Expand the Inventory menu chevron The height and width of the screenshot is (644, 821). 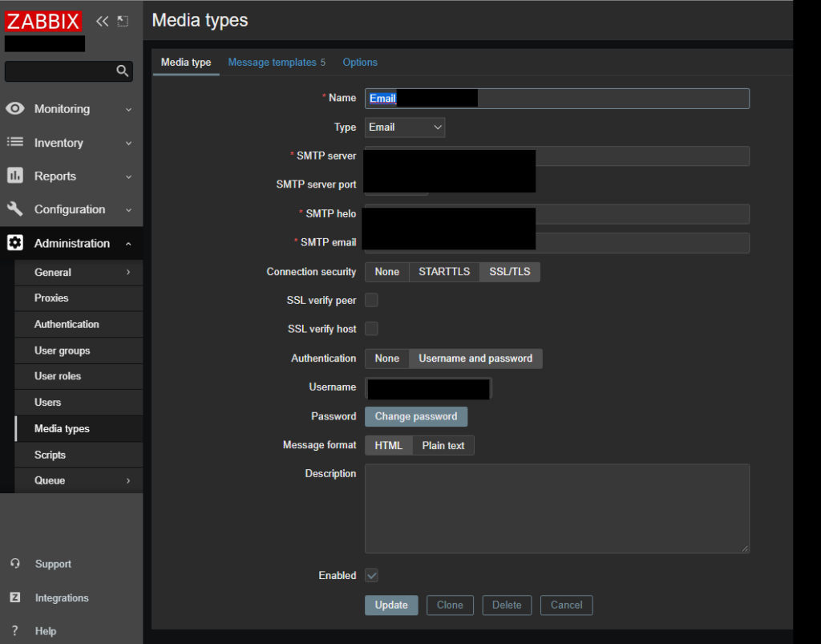128,143
